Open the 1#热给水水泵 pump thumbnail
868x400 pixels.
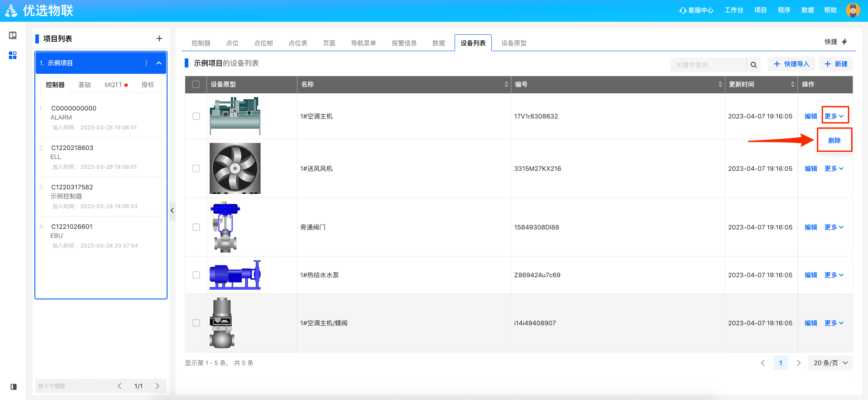(x=235, y=275)
